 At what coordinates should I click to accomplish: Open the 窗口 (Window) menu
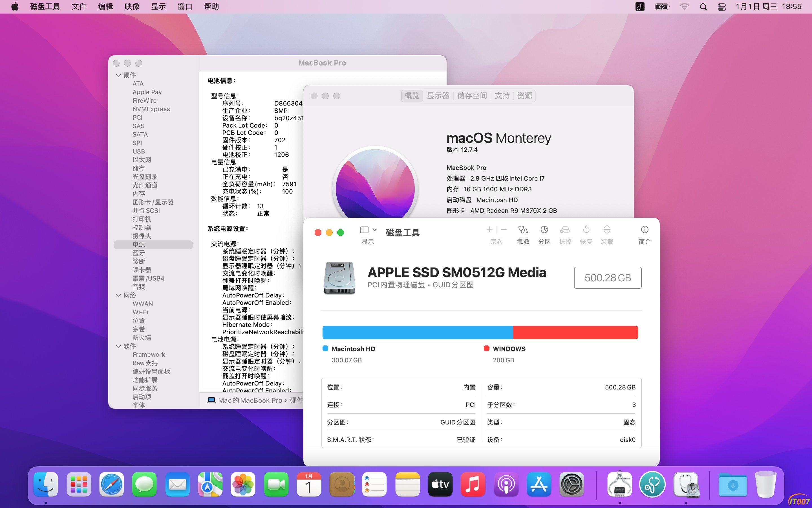185,6
